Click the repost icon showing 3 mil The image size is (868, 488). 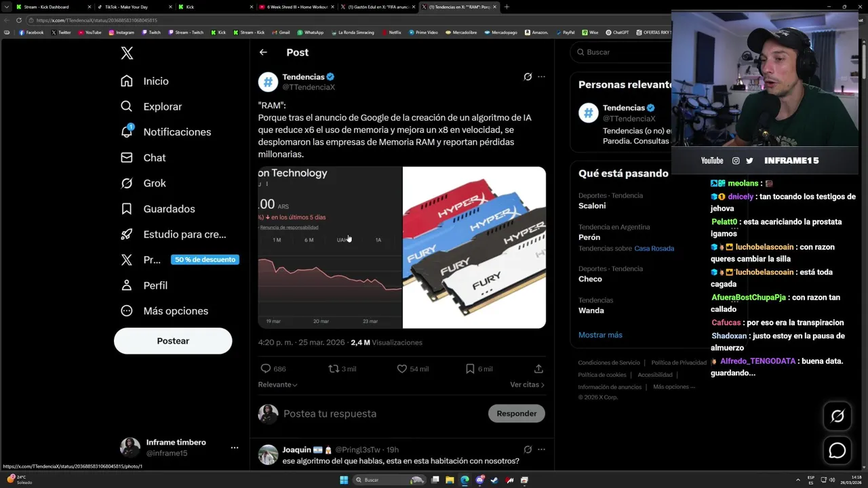point(333,369)
